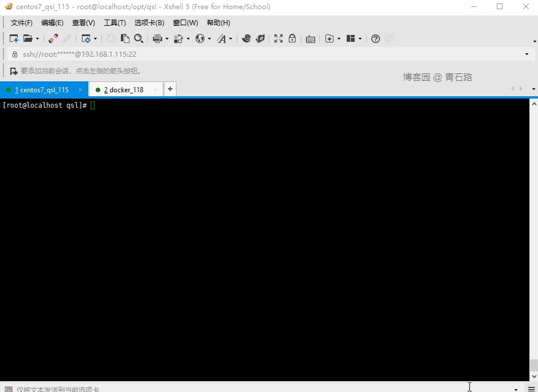Click the layout arrangement icon
Viewport: 538px width, 392px height.
point(350,38)
